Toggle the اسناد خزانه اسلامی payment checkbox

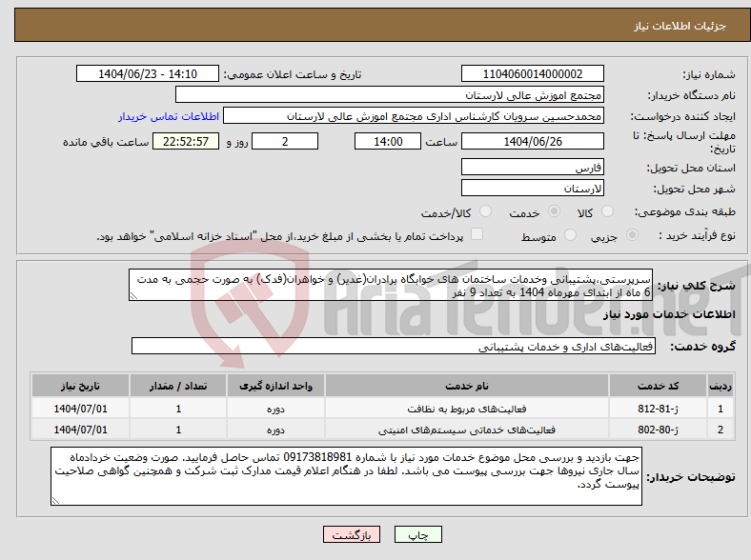tap(477, 234)
